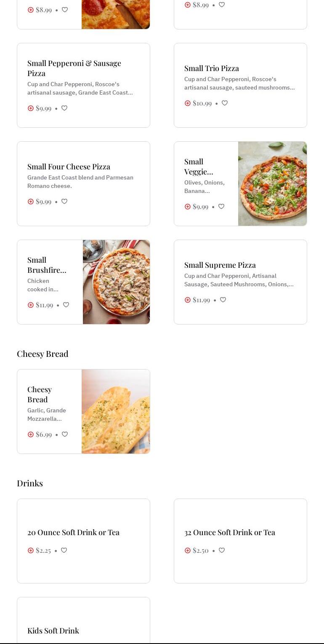The image size is (324, 644).
Task: Heart the 32 Ounce Soft Drink
Action: coord(222,550)
